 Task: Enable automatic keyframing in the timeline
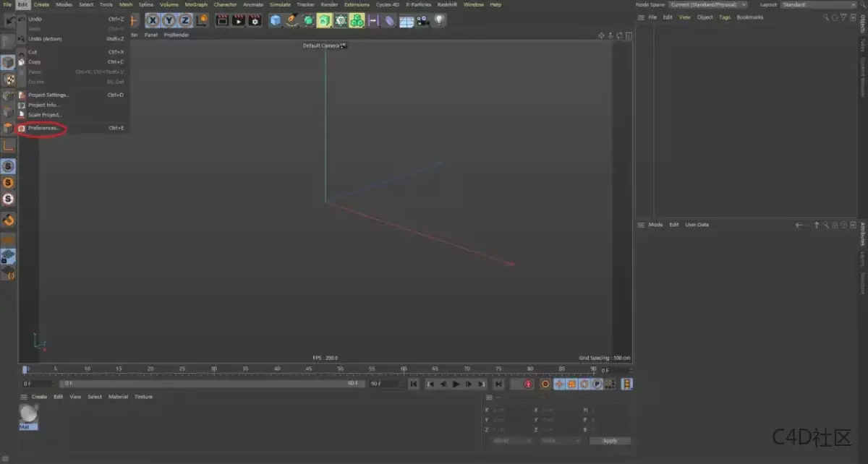point(545,384)
